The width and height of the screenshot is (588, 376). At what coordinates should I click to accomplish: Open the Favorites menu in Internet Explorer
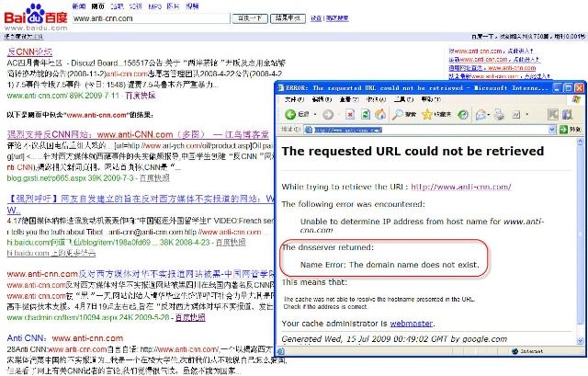pos(376,99)
